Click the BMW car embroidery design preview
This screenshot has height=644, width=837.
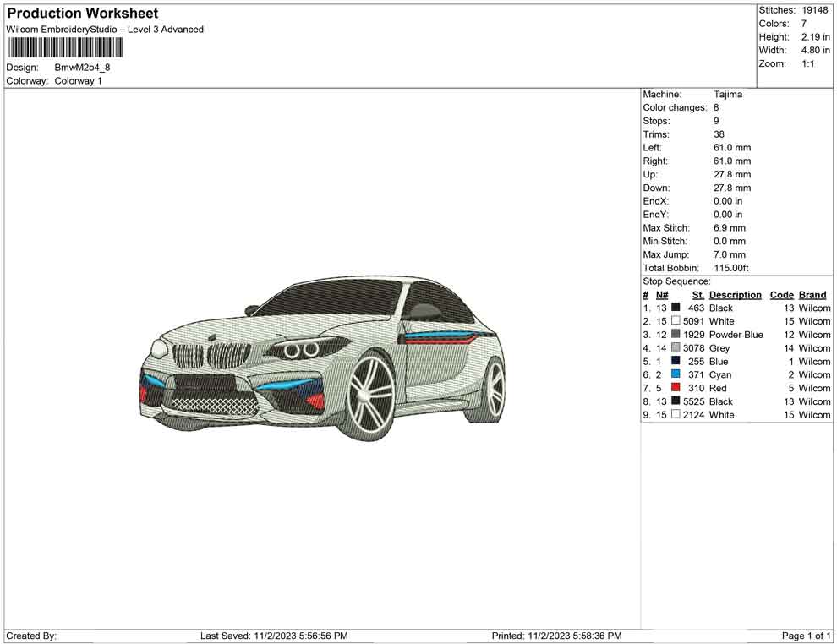(x=321, y=358)
